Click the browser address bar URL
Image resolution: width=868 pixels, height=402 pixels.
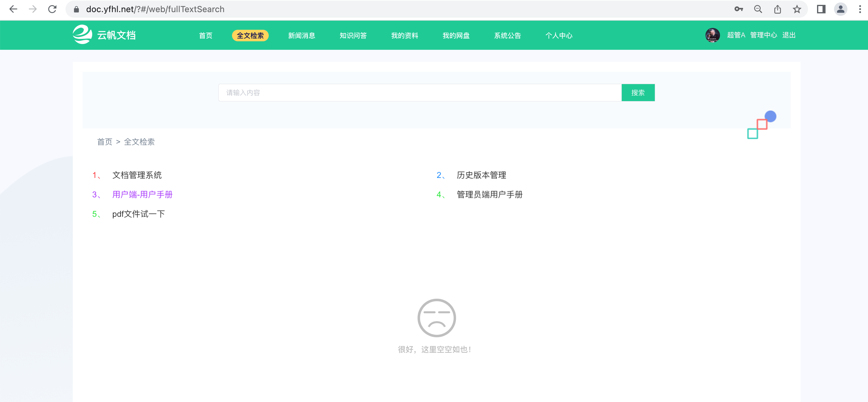[155, 9]
